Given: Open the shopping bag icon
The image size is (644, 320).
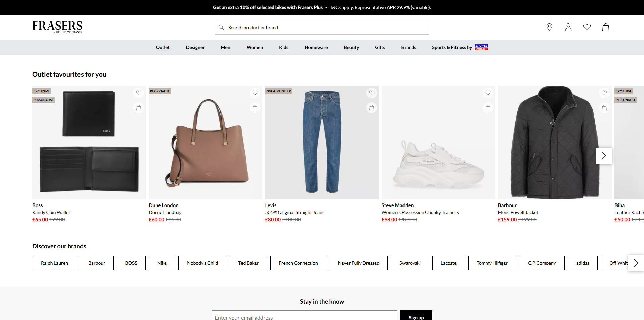Looking at the screenshot, I should [x=605, y=27].
